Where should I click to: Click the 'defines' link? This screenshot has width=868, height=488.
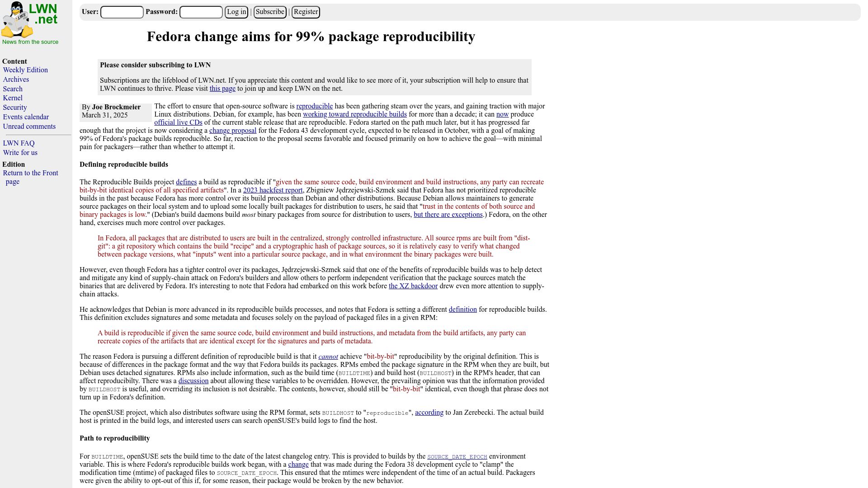click(186, 182)
